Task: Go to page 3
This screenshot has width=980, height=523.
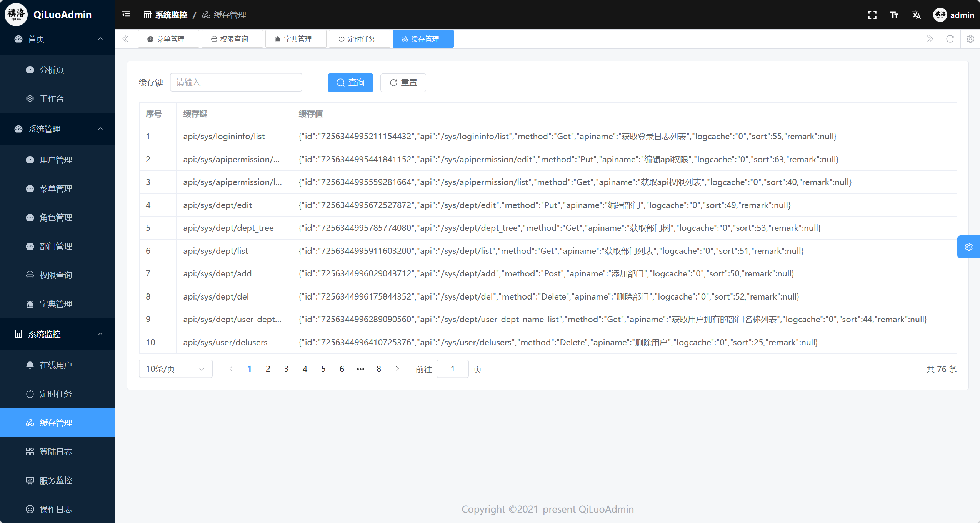Action: [287, 369]
